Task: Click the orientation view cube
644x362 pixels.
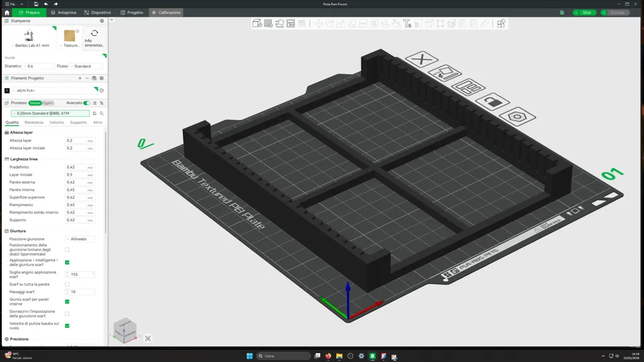Action: (124, 330)
